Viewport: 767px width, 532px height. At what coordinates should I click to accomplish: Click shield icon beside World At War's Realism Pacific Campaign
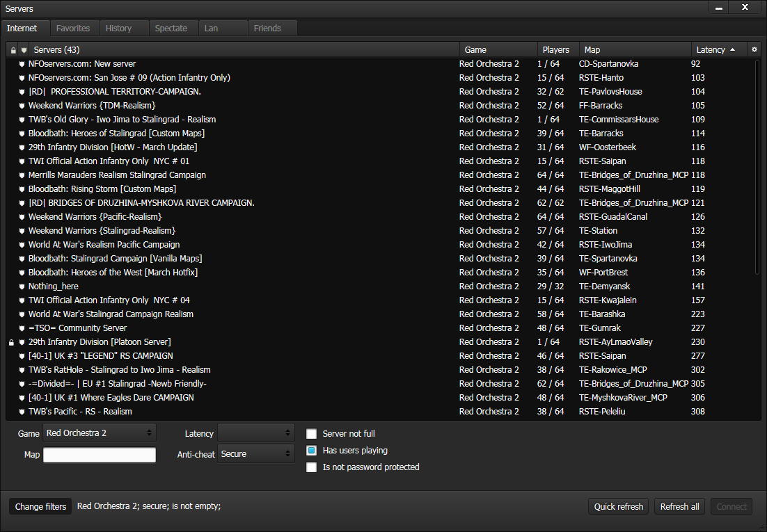coord(22,245)
